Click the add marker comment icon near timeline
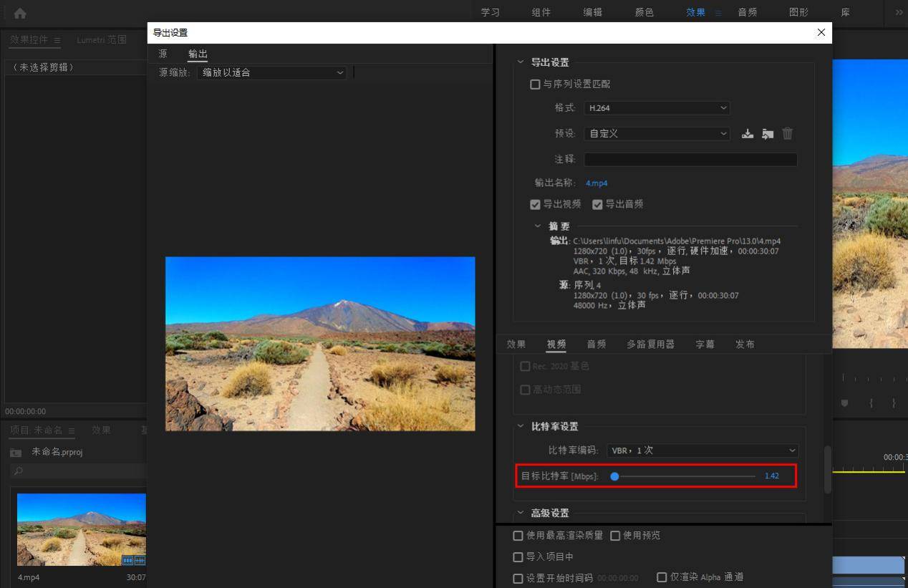 [846, 403]
